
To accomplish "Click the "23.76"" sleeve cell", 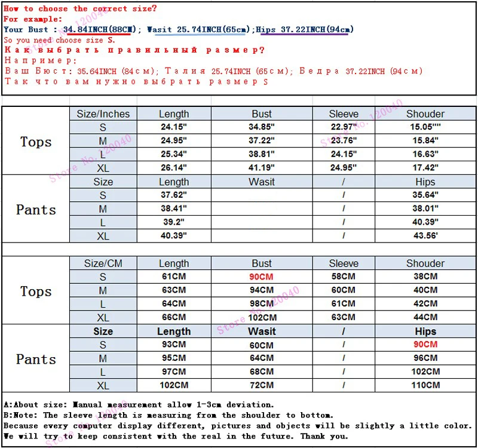I will tap(344, 140).
